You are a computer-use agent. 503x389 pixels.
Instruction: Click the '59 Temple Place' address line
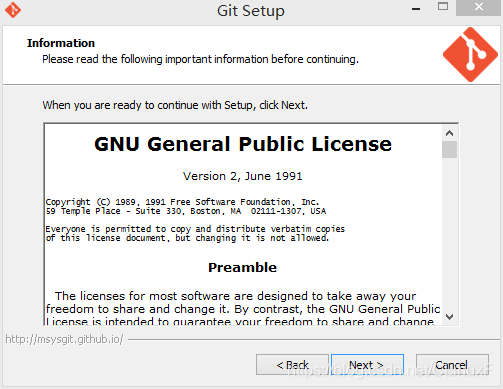pos(186,211)
